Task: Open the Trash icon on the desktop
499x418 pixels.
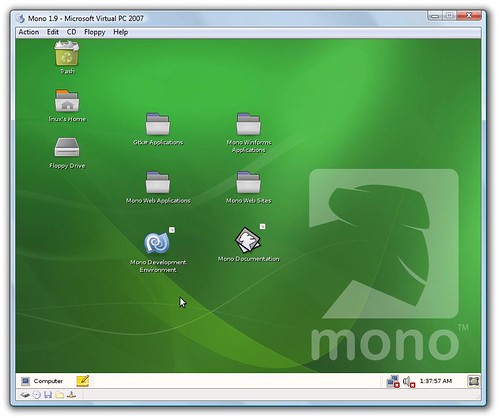Action: (x=67, y=53)
